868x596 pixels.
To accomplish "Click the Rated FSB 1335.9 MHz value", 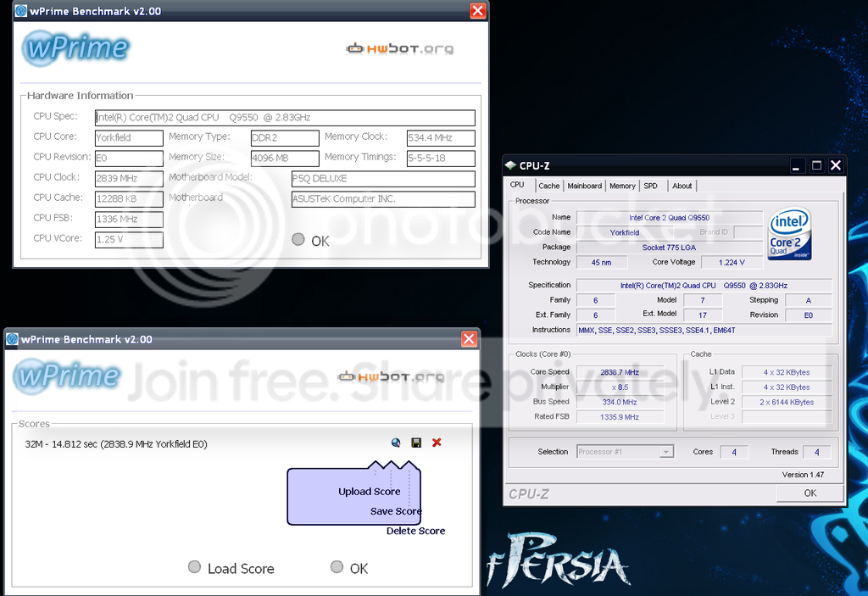I will pos(620,417).
